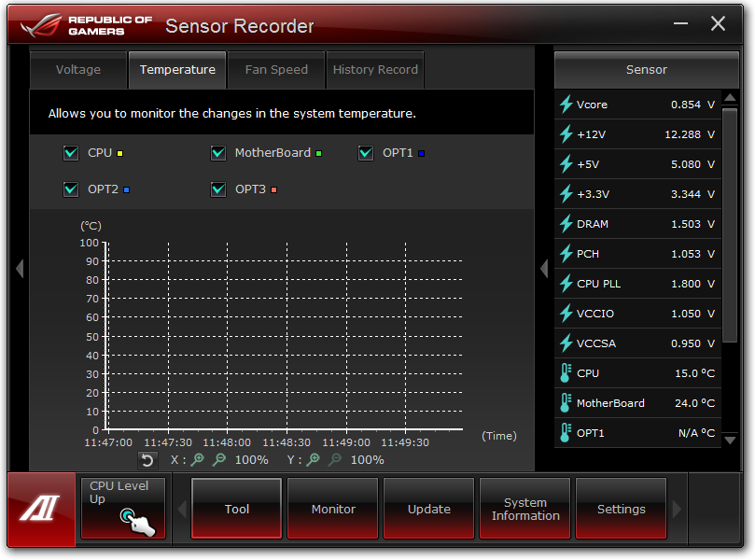Disable the OPT3 temperature checkbox
Screen dimensions: 755x560
[218, 189]
